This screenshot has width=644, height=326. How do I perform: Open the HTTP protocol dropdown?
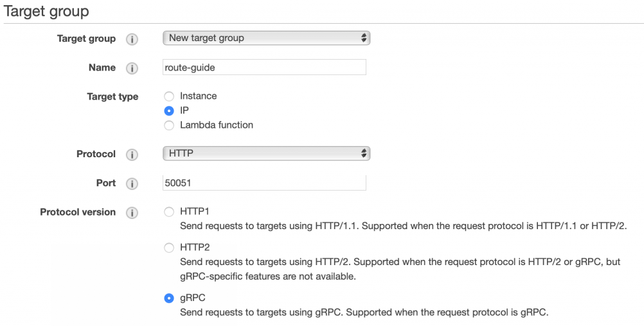coord(267,154)
